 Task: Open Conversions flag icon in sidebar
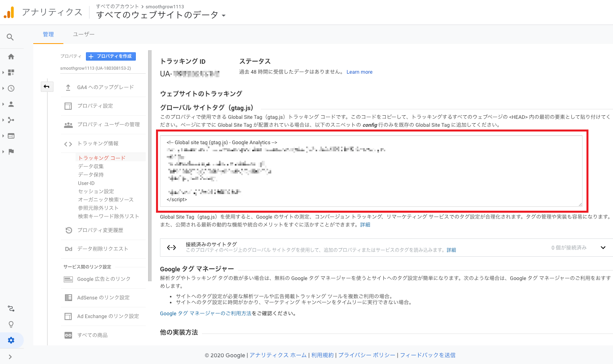[11, 152]
